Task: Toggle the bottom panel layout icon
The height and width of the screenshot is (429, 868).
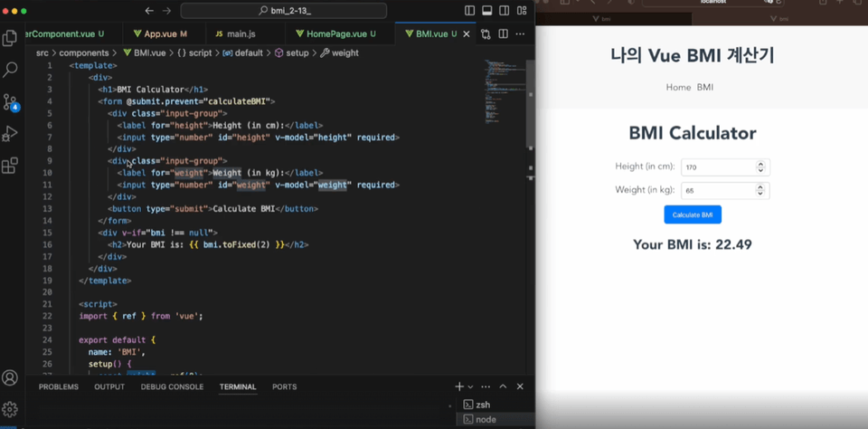Action: (x=487, y=11)
